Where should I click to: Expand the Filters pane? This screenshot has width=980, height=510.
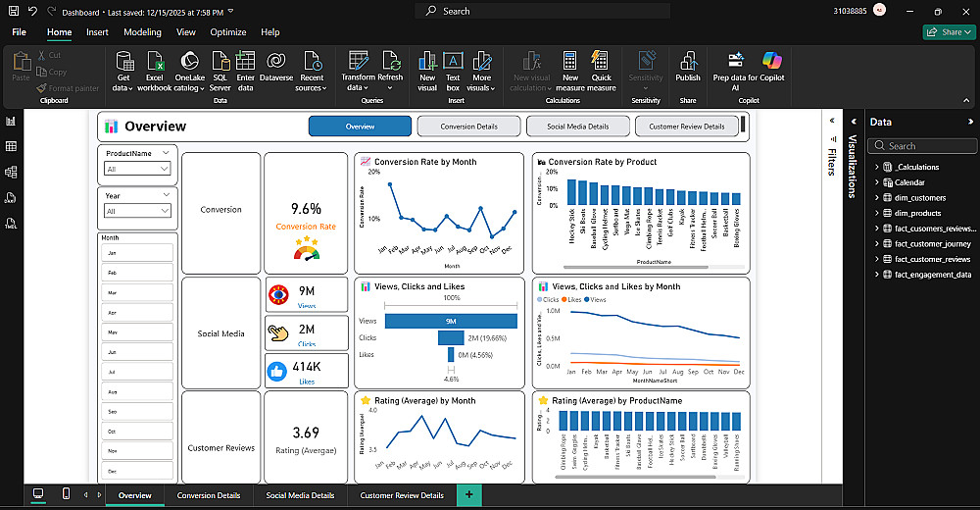(x=832, y=121)
